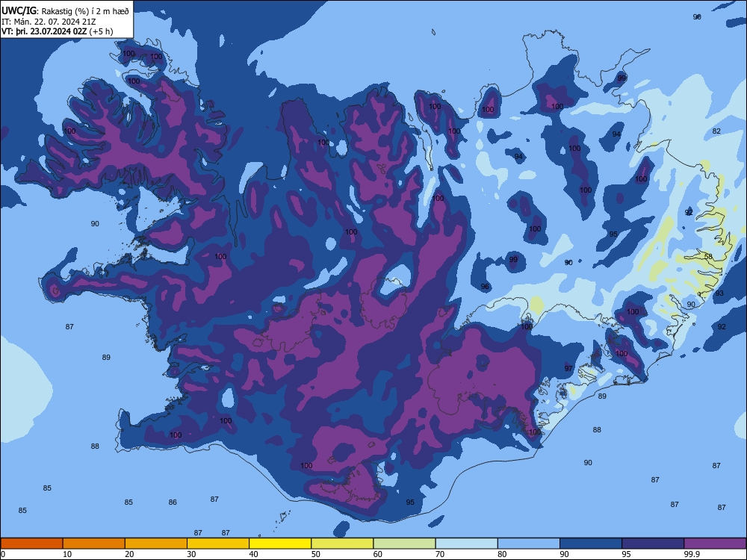Click the 90–95 medium blue legend swatch
747x560 pixels.
pyautogui.click(x=591, y=544)
